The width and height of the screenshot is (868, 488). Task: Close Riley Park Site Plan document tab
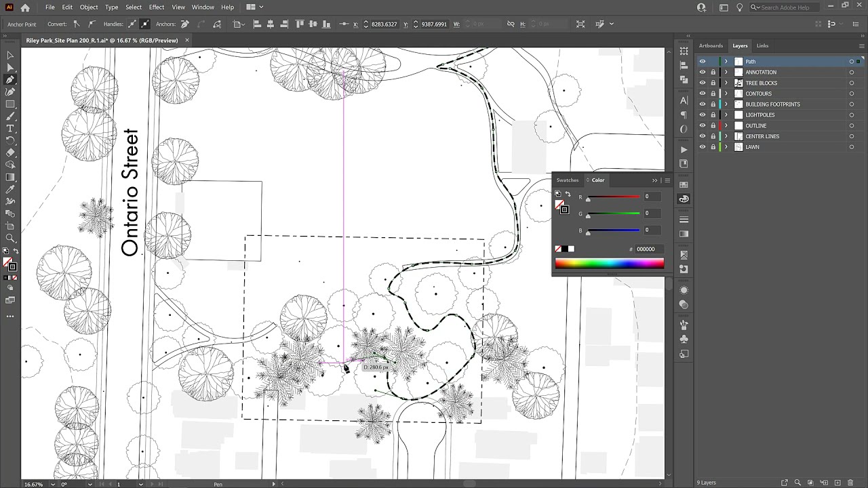pos(187,40)
